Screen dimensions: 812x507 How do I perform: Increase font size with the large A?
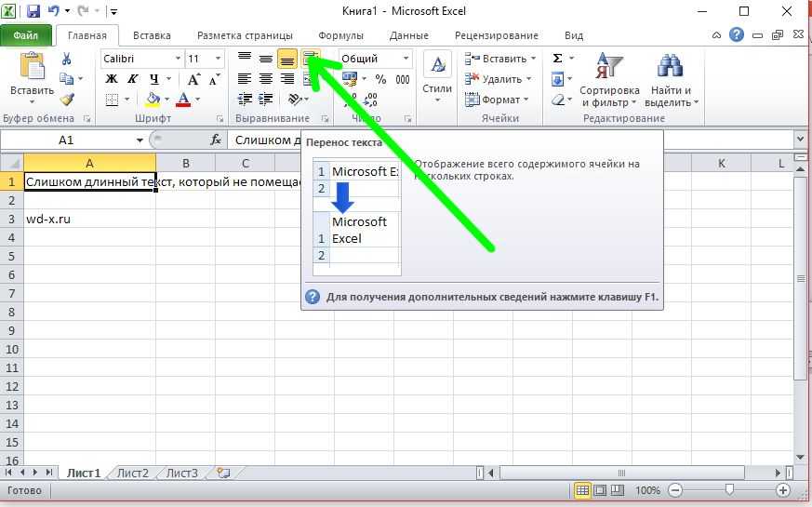click(x=193, y=79)
